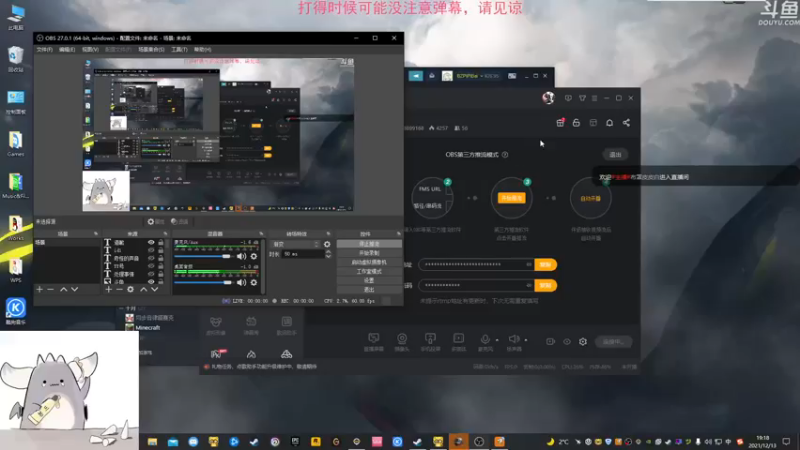Screen dimensions: 800x450
Task: Move source down with sources panel down arrow
Action: (x=155, y=289)
